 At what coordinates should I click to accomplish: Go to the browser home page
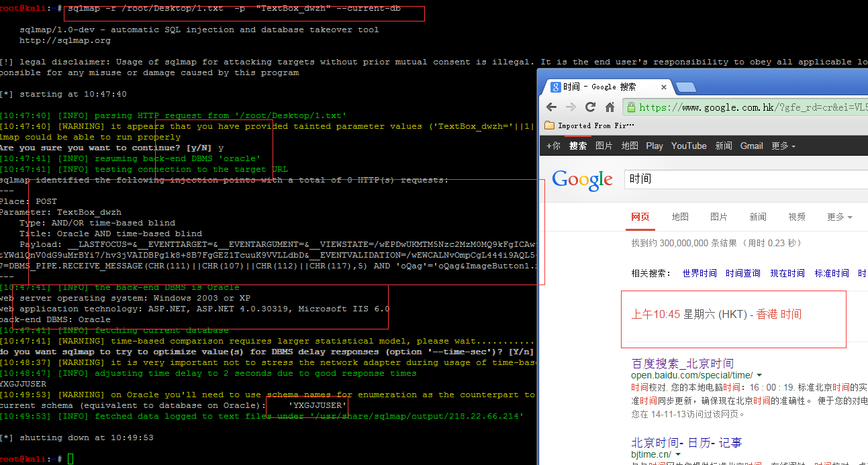(x=610, y=107)
